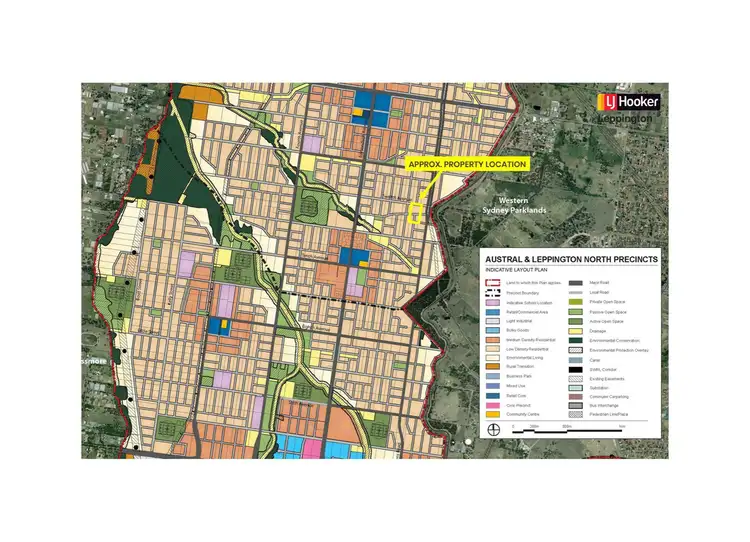Click the Bus Interchange legend symbol

coord(576,404)
